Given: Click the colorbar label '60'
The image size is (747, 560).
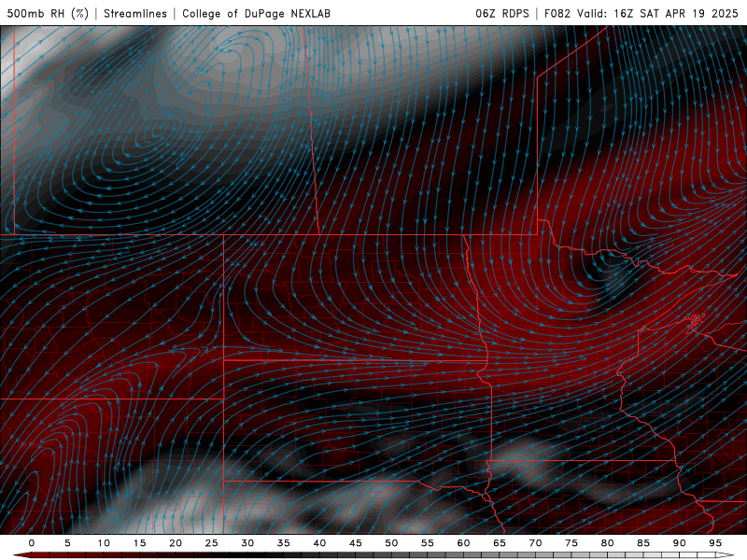Looking at the screenshot, I should pos(463,543).
